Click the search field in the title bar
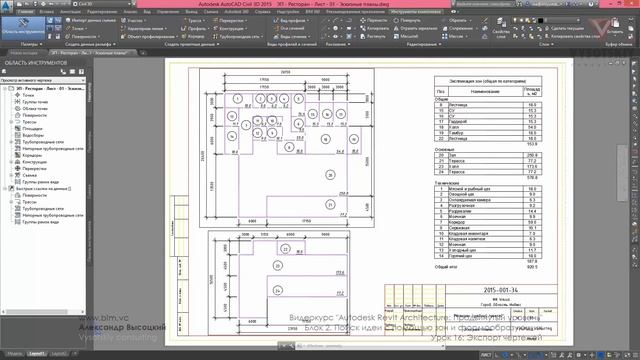 (x=484, y=4)
